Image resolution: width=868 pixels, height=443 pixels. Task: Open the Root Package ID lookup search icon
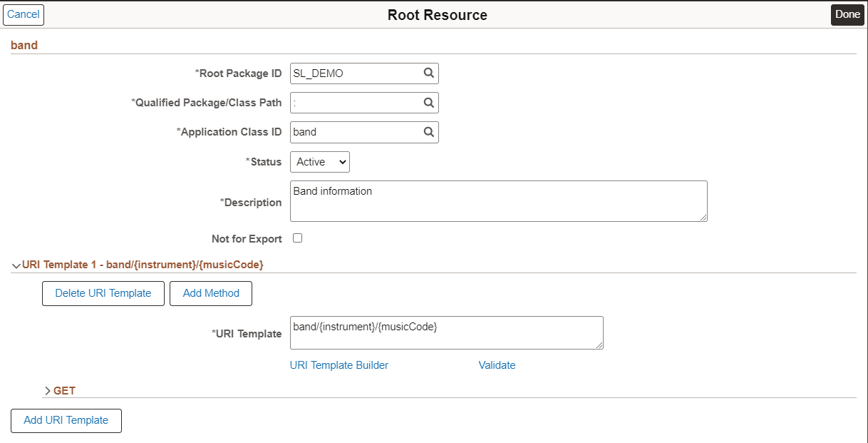(x=428, y=73)
